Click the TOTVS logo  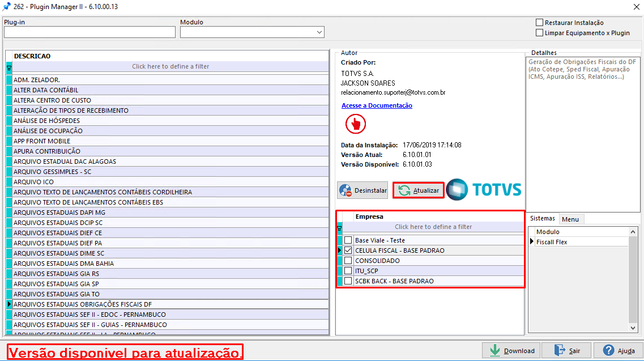coord(483,189)
